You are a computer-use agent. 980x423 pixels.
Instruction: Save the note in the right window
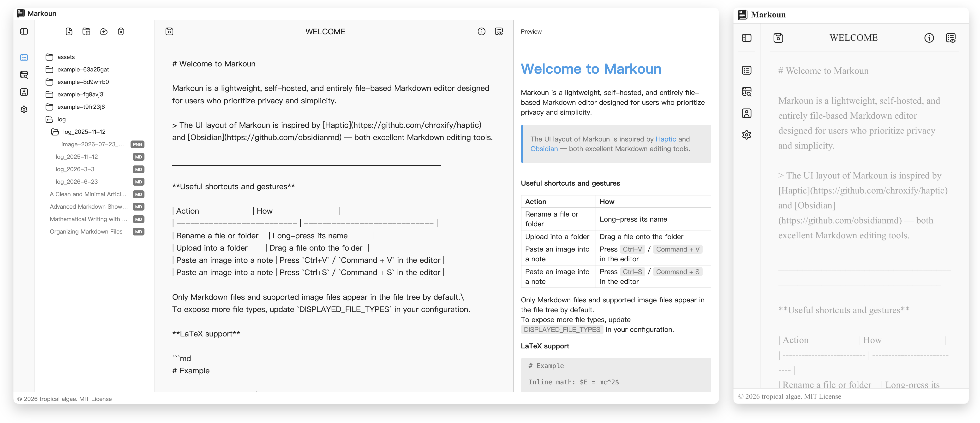(778, 38)
